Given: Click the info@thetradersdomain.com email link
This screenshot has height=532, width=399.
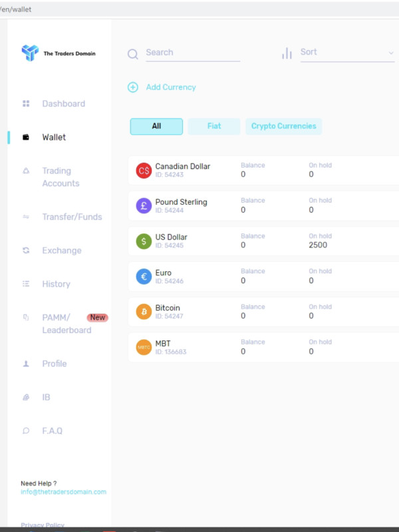Looking at the screenshot, I should tap(63, 491).
